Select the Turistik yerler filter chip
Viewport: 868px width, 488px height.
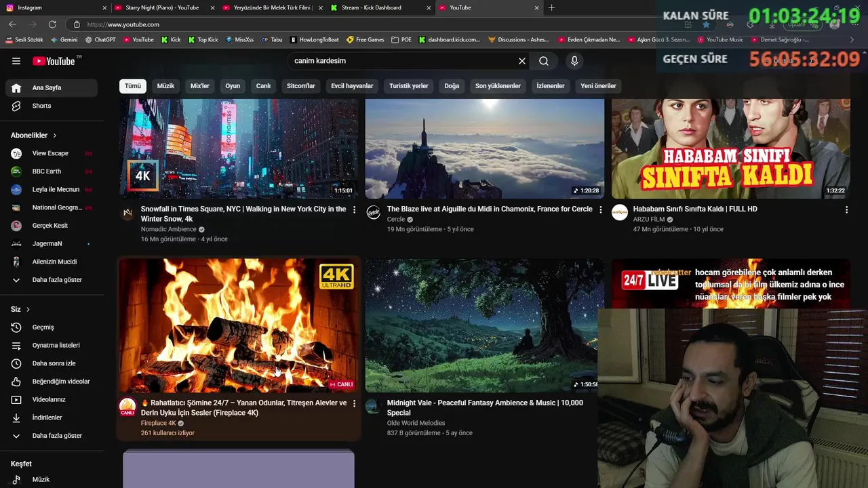coord(409,86)
